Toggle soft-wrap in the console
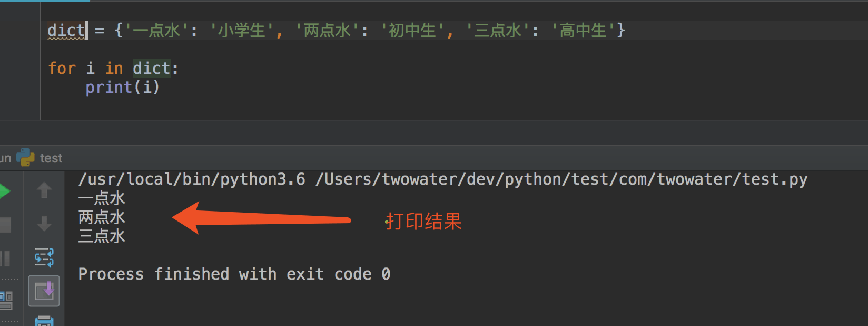Screen dimensions: 868x326 [x=44, y=257]
